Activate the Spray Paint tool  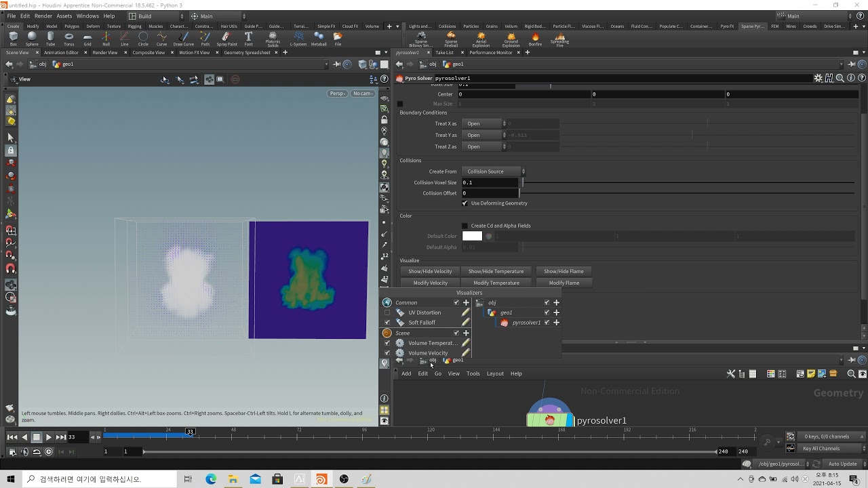(226, 39)
